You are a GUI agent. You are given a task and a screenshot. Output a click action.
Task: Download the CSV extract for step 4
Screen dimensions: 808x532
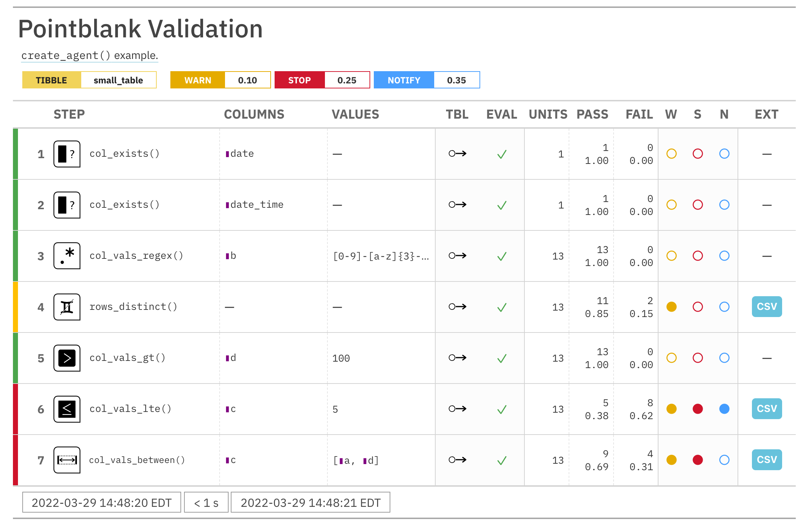click(767, 307)
